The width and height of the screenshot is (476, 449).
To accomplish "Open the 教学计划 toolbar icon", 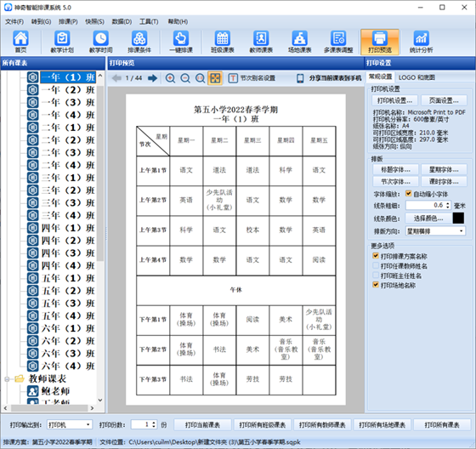I will pyautogui.click(x=62, y=42).
